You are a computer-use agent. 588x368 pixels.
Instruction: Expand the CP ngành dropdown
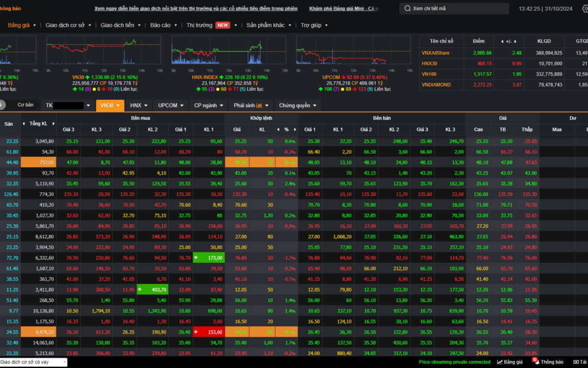(222, 106)
